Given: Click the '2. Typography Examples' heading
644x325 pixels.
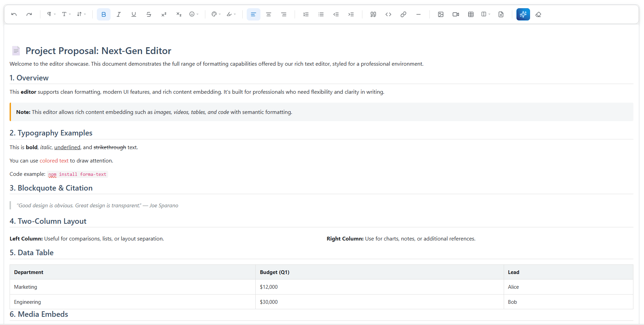Looking at the screenshot, I should point(51,133).
